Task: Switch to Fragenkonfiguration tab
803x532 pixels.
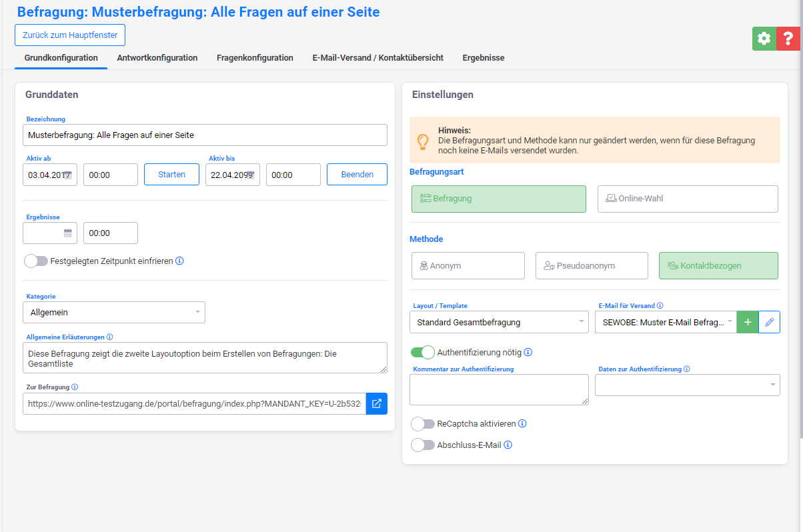Action: point(255,58)
